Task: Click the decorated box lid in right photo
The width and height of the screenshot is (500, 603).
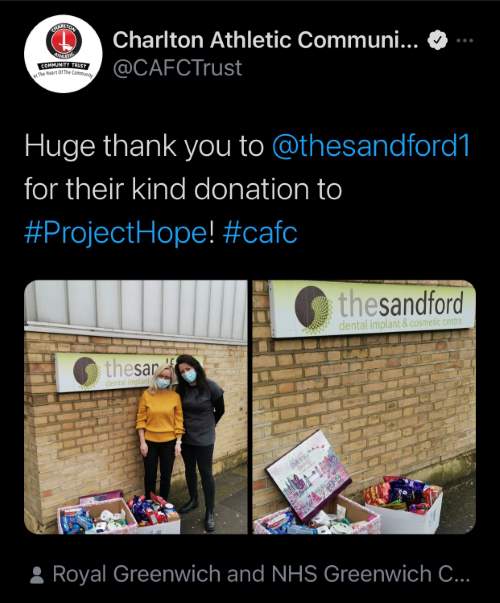Action: pyautogui.click(x=308, y=476)
